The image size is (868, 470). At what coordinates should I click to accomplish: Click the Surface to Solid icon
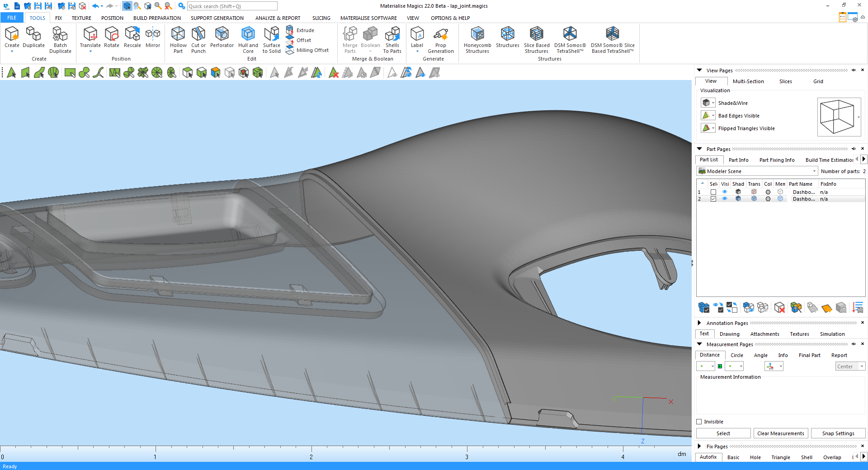coord(271,34)
